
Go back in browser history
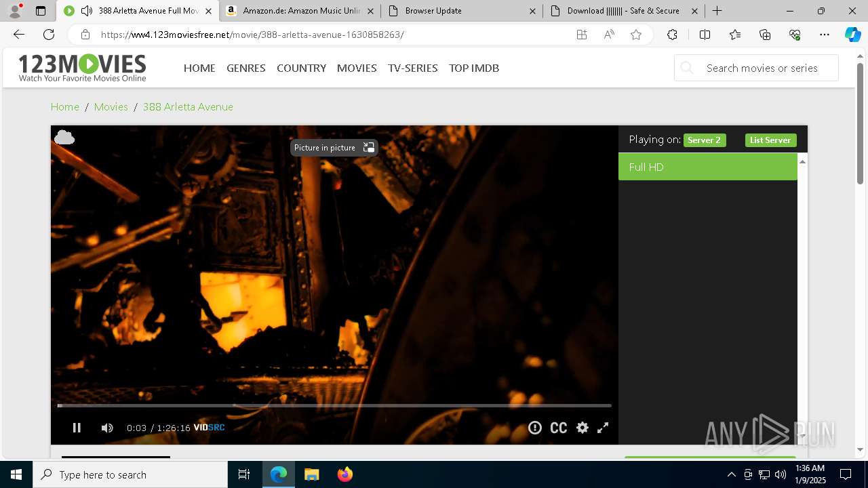click(x=19, y=35)
